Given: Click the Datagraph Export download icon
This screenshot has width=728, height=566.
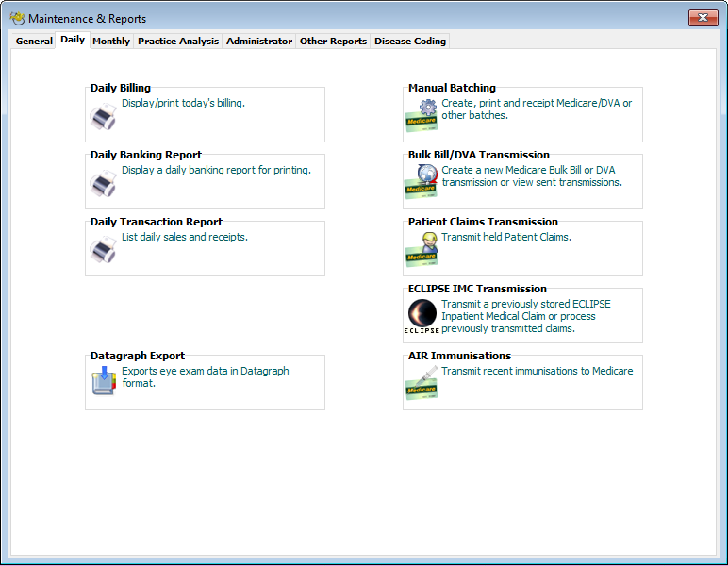Looking at the screenshot, I should [103, 382].
